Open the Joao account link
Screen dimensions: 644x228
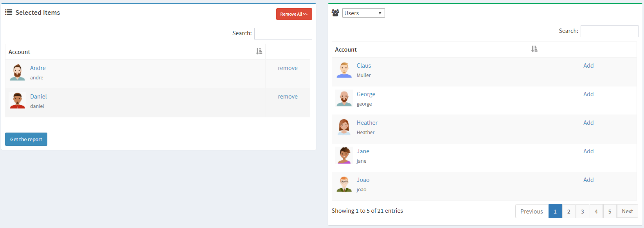tap(363, 180)
